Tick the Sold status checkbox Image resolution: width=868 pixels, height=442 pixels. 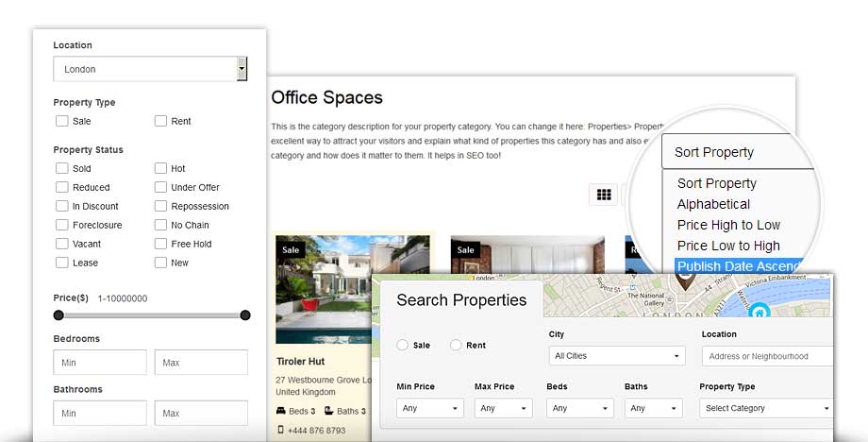click(x=62, y=168)
